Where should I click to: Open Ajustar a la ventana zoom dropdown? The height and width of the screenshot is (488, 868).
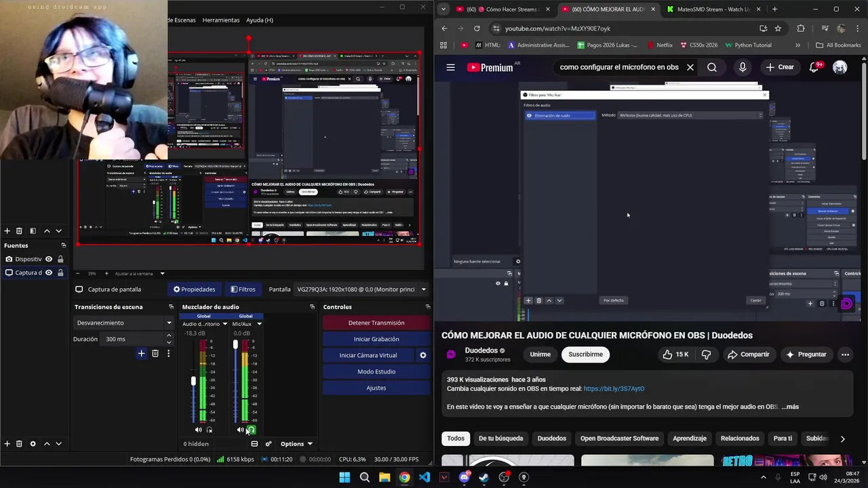[x=140, y=273]
